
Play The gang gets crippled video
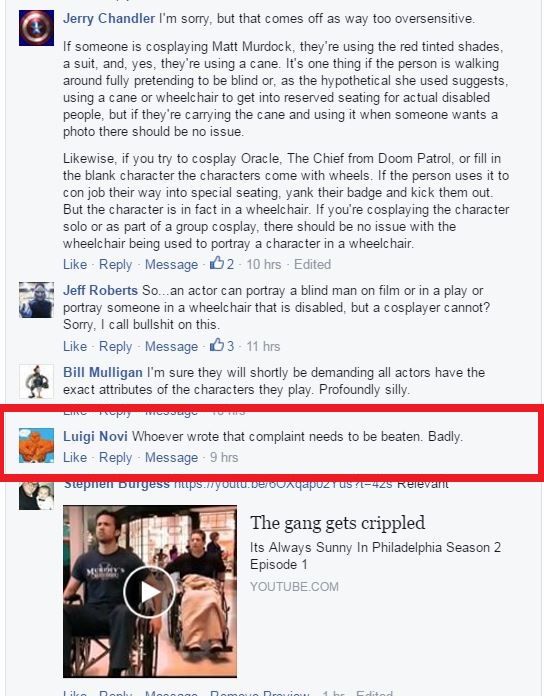[x=150, y=592]
